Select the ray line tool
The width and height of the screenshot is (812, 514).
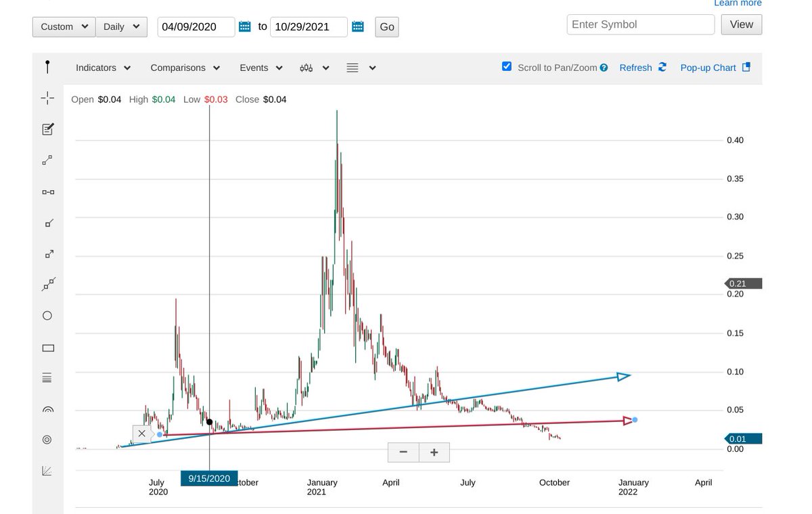click(x=48, y=223)
